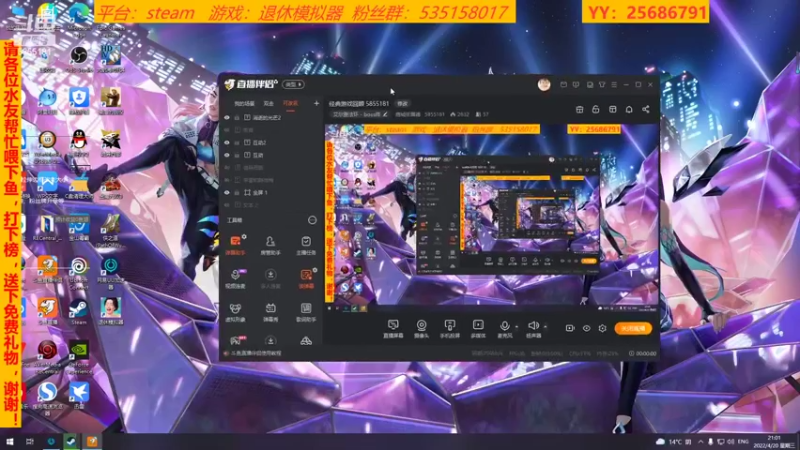
Task: Open OBS Studio desktop shortcut
Action: tap(79, 59)
